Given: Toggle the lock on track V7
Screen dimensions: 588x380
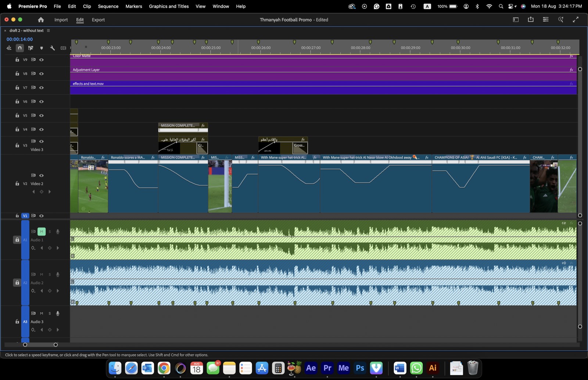Looking at the screenshot, I should tap(17, 87).
